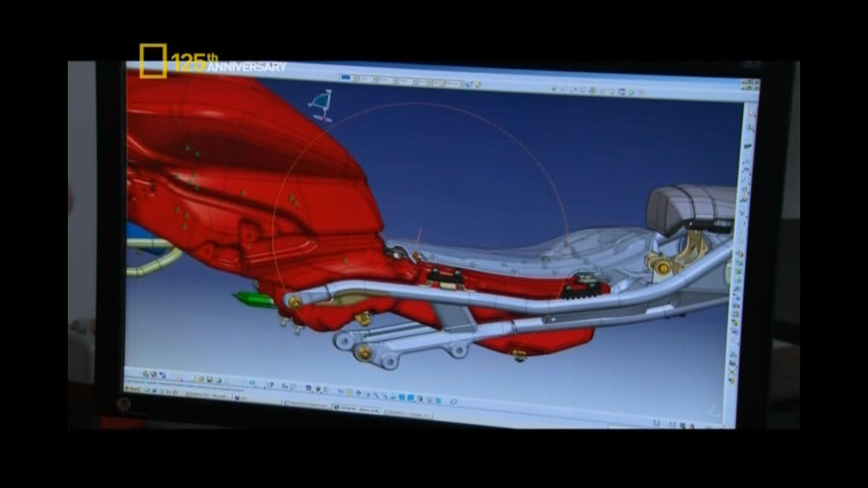Select the Pan cross-arrows tool
Viewport: 868px width, 488px height.
click(358, 392)
